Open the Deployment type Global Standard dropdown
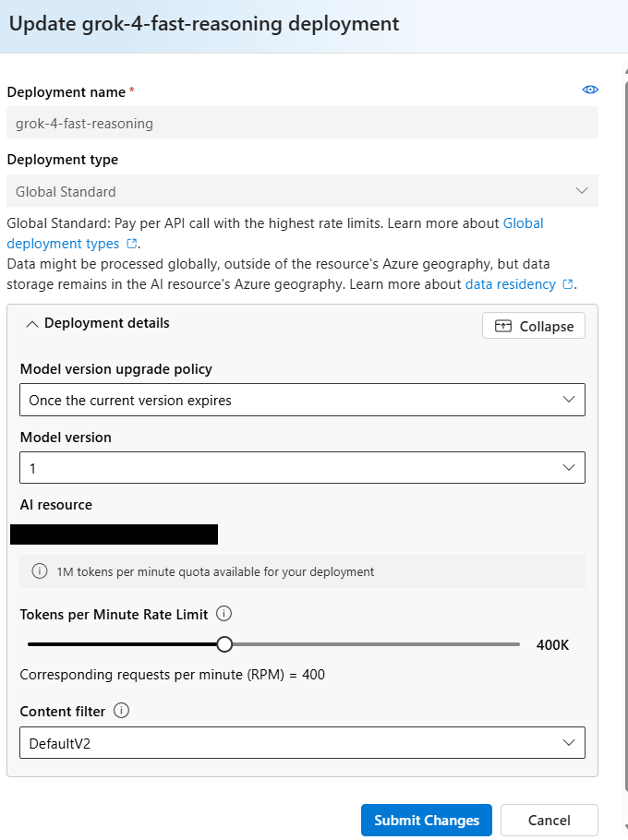This screenshot has height=840, width=628. 302,191
